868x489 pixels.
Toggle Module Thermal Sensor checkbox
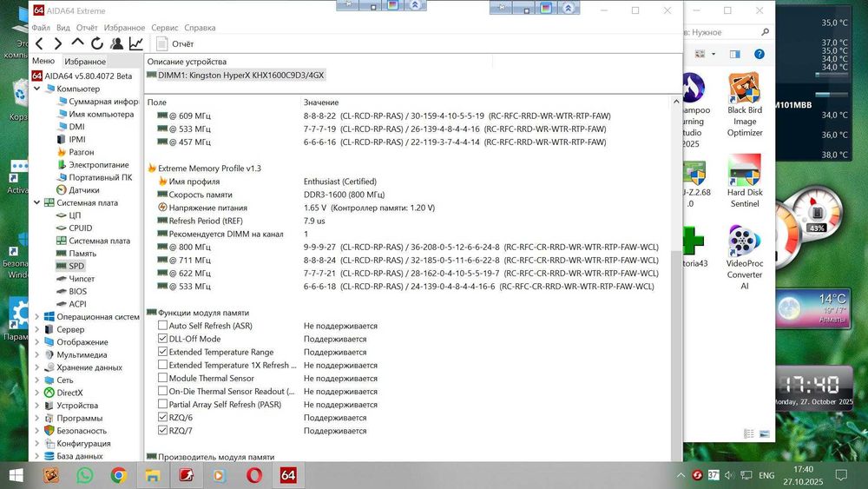(x=163, y=378)
